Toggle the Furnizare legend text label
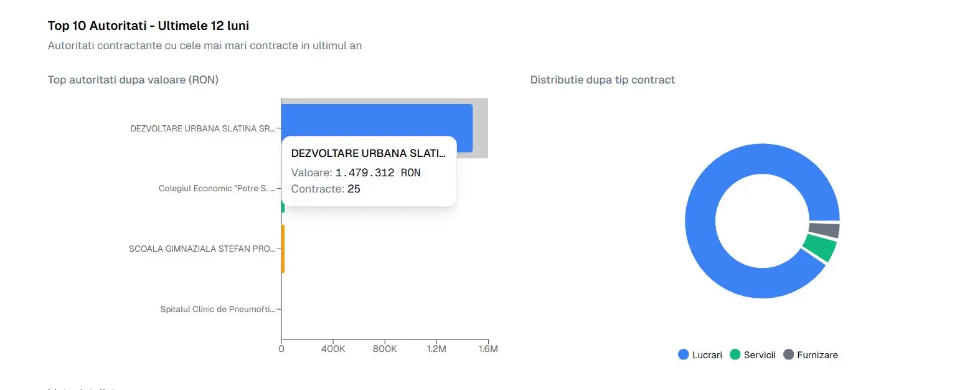 [x=817, y=355]
